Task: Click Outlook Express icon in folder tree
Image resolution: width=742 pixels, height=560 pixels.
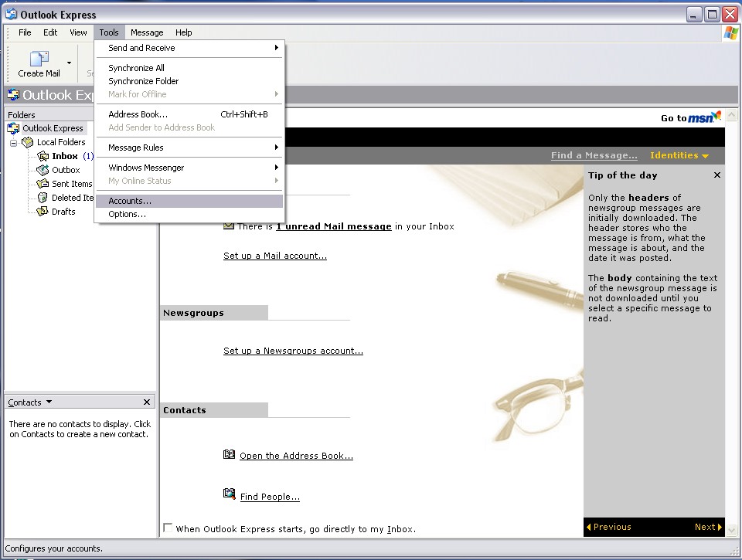Action: tap(13, 128)
